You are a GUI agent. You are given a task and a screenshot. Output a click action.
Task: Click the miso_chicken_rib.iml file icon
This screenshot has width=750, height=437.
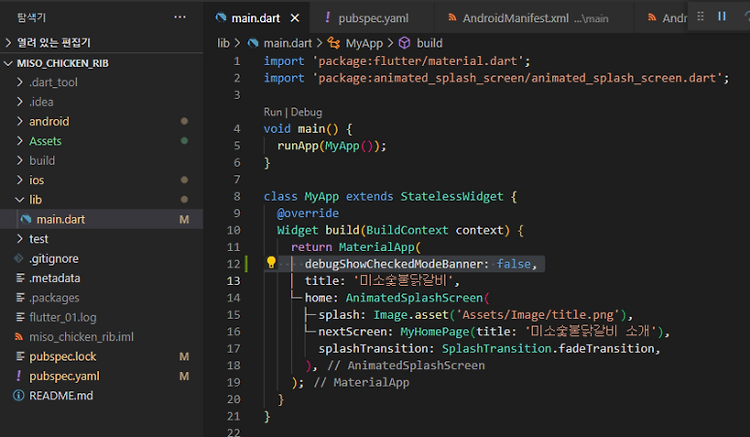(x=19, y=337)
